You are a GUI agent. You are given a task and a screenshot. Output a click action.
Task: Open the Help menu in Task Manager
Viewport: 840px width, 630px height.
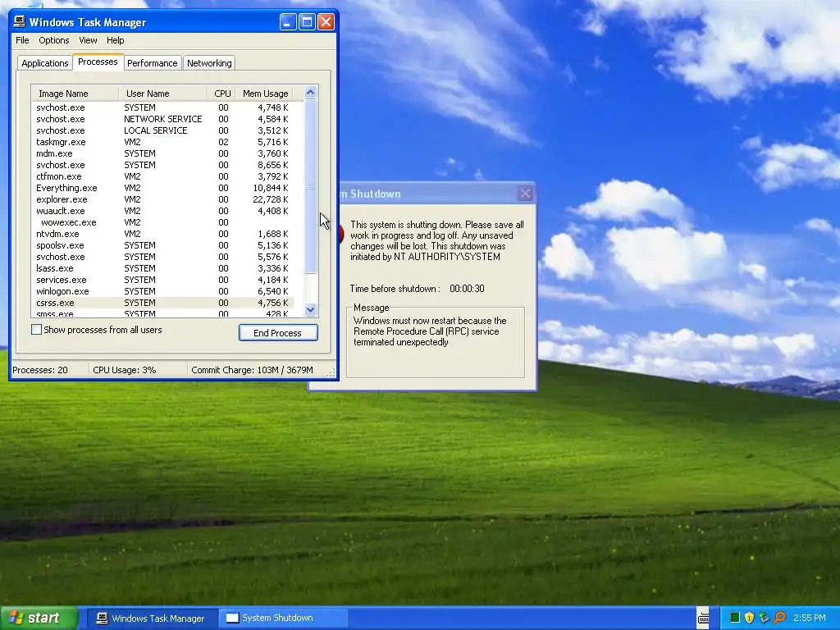pos(115,40)
